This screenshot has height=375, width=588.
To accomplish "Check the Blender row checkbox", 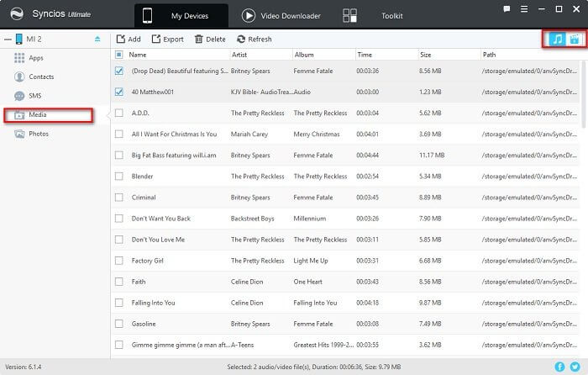I will (119, 176).
